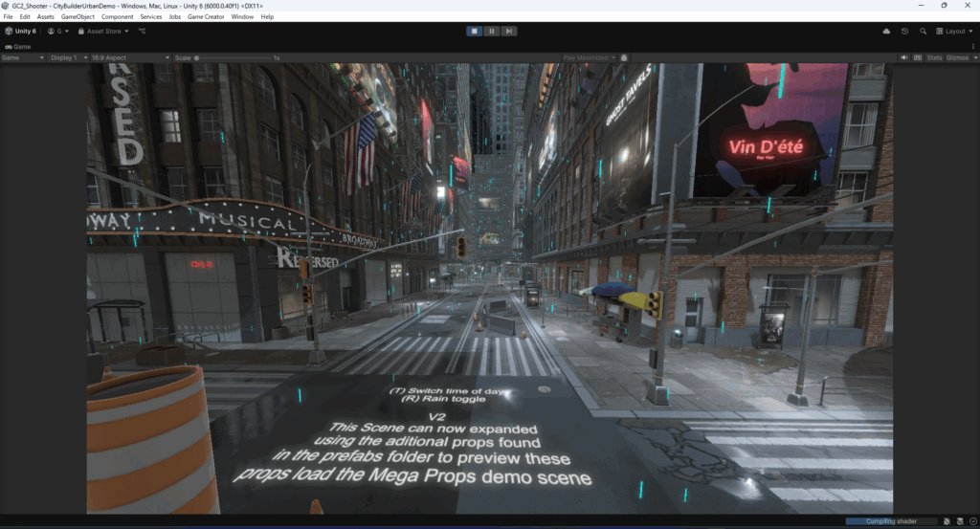Toggle the Stats overlay

point(934,57)
